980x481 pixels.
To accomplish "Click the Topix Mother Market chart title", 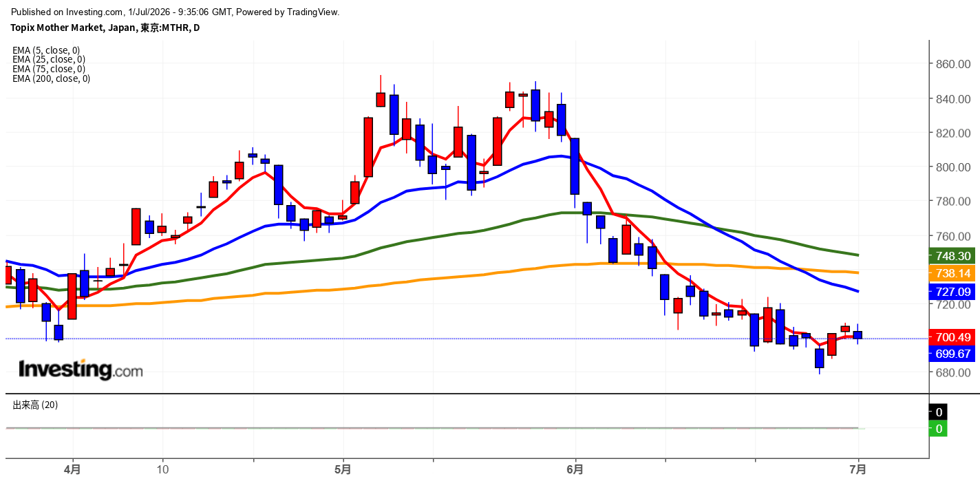I will coord(105,28).
